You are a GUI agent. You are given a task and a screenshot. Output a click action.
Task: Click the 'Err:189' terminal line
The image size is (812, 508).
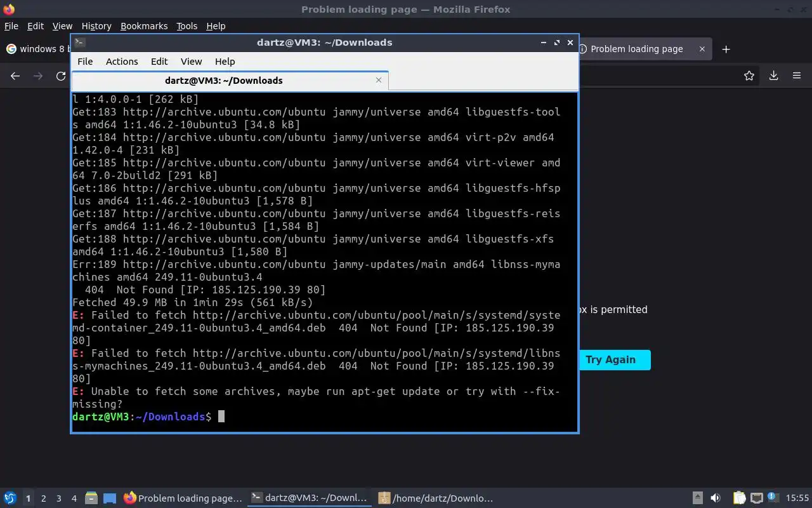(x=316, y=271)
